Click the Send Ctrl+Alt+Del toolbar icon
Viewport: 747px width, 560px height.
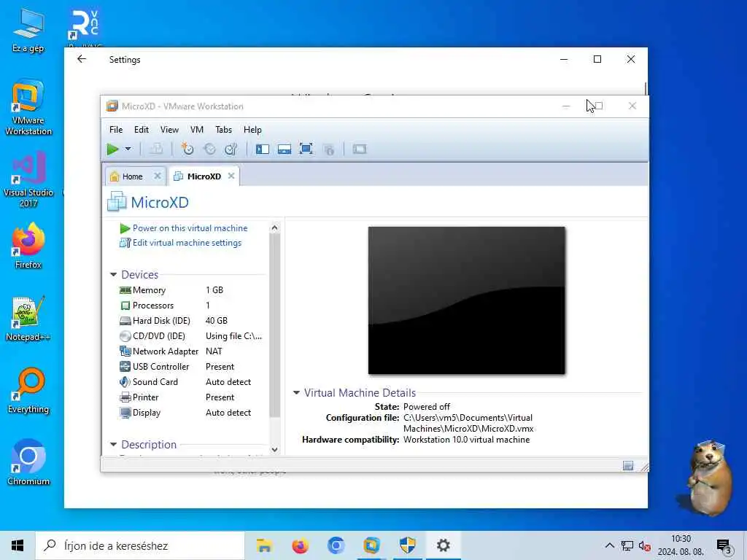coord(156,149)
